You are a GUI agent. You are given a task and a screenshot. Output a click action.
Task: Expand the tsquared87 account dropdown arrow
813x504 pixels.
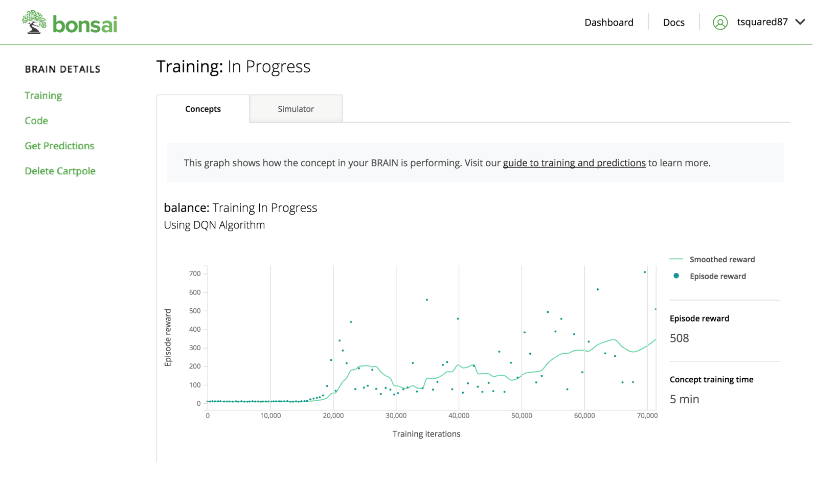point(800,22)
